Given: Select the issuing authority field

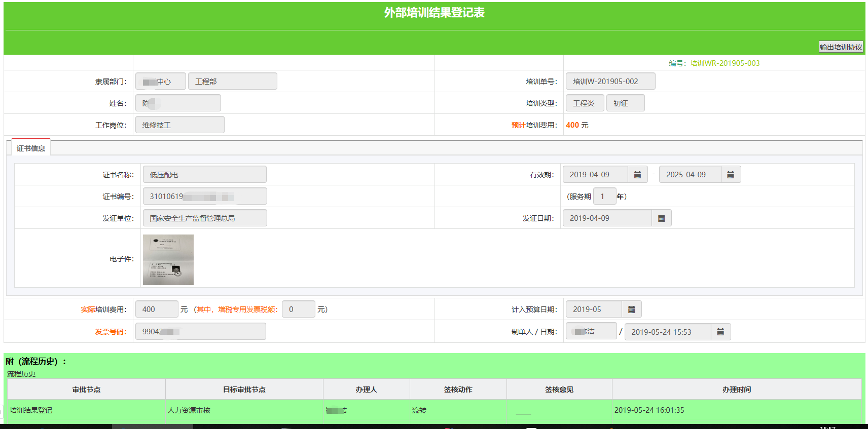Looking at the screenshot, I should pos(204,218).
